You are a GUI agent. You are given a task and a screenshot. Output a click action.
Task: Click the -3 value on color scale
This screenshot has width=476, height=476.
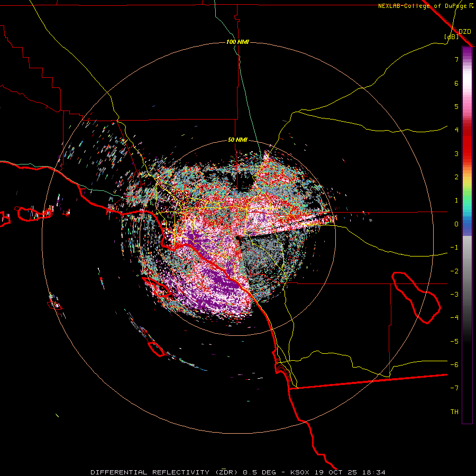click(x=454, y=295)
